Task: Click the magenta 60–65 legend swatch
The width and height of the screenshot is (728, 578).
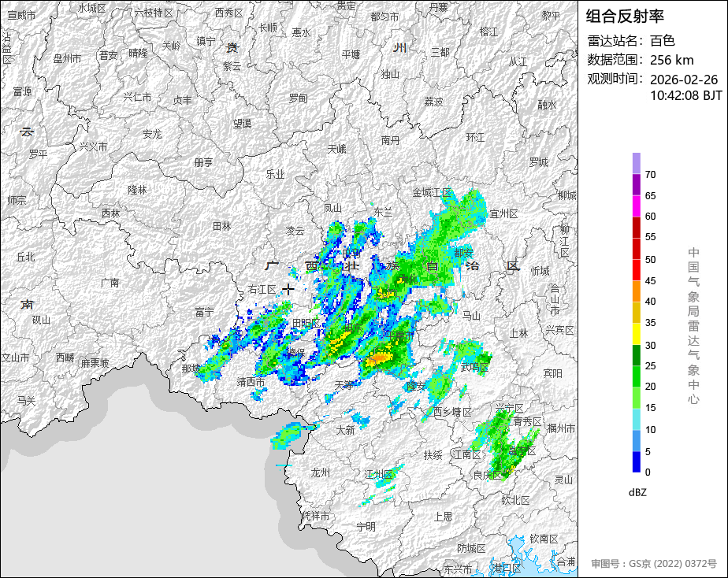Action: coord(636,206)
